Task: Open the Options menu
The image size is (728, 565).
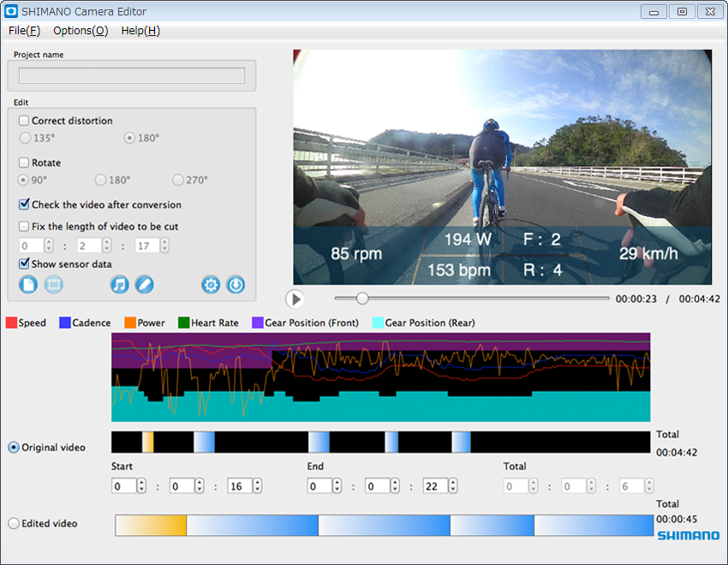Action: tap(81, 31)
